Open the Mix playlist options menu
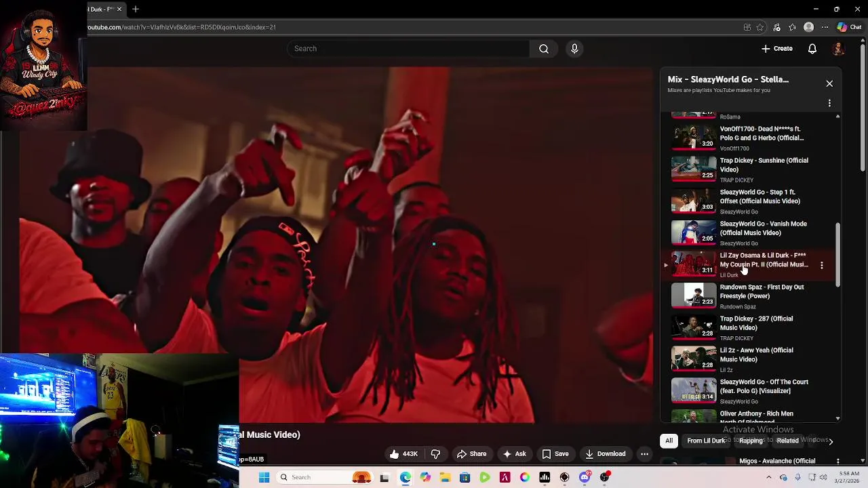Screen dimensions: 868x488 pos(829,103)
